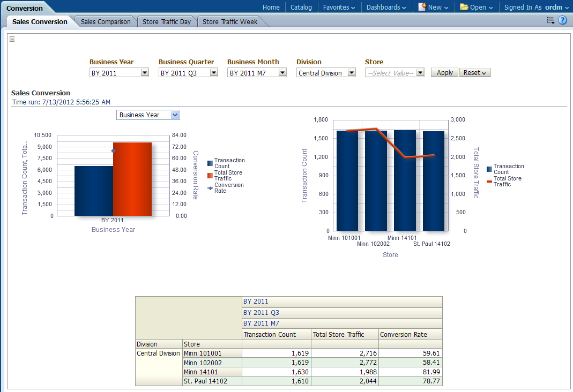Expand the Business Quarter dropdown
The image size is (573, 392).
click(213, 73)
